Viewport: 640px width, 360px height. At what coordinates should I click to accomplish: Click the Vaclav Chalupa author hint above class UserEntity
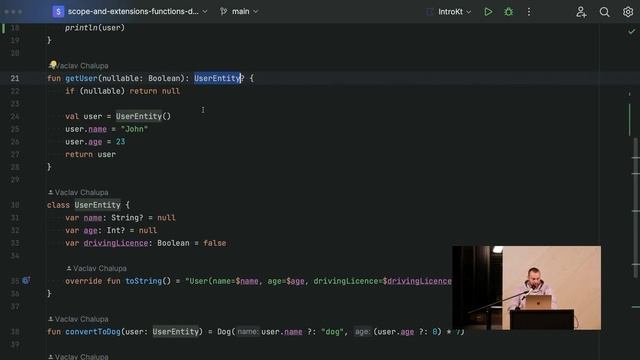point(78,192)
